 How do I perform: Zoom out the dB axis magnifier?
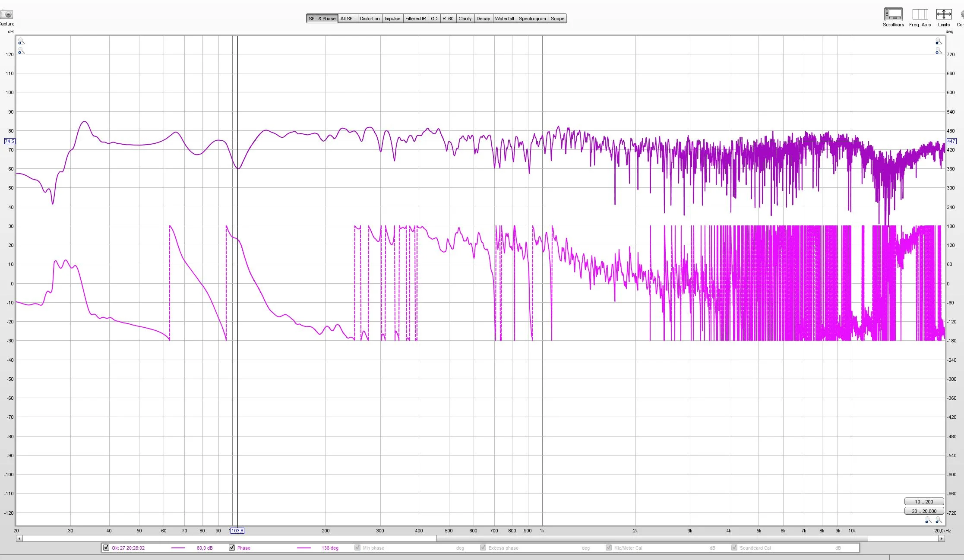21,51
